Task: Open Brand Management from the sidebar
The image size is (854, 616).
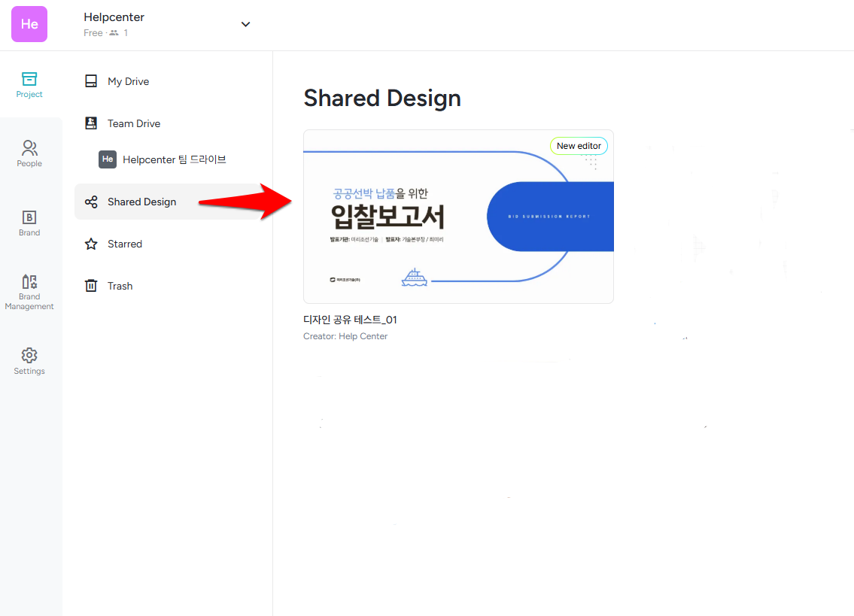Action: tap(29, 292)
